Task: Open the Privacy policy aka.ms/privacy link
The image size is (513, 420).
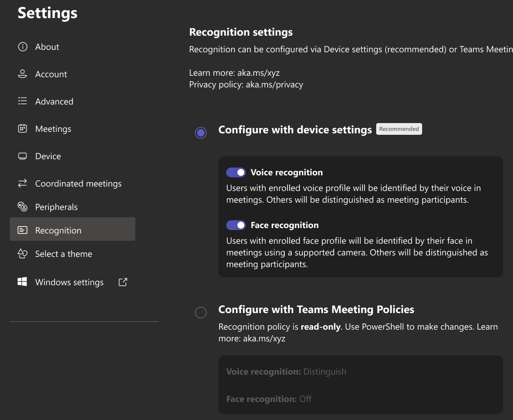Action: [x=274, y=84]
